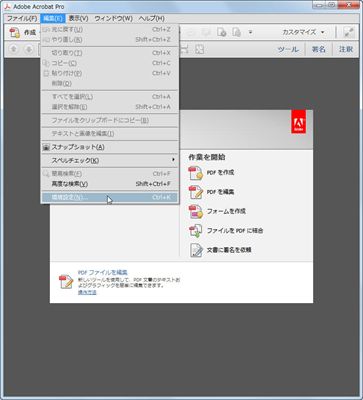Open the ヘルプ(H) menu

click(x=152, y=18)
